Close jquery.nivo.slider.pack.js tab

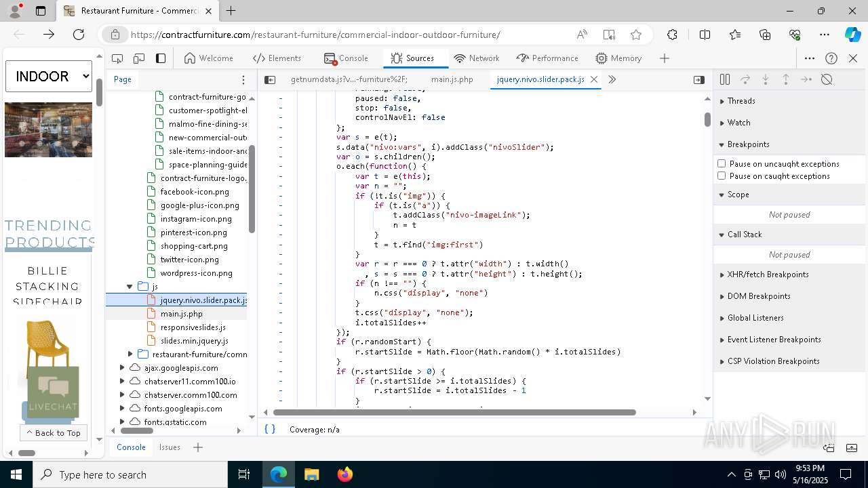594,79
